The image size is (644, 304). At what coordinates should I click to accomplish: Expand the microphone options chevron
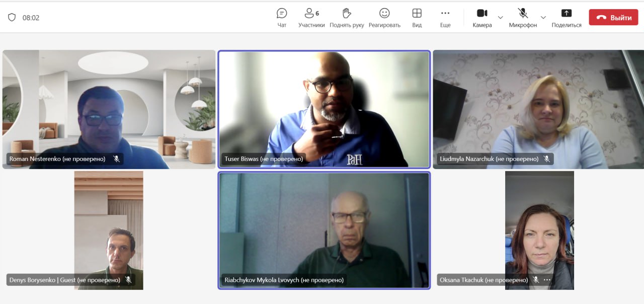543,18
